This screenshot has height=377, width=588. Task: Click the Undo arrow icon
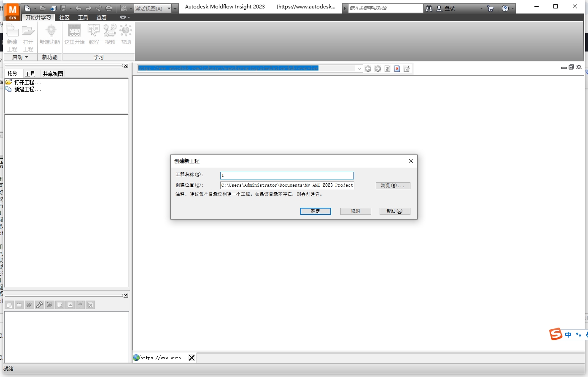point(78,8)
